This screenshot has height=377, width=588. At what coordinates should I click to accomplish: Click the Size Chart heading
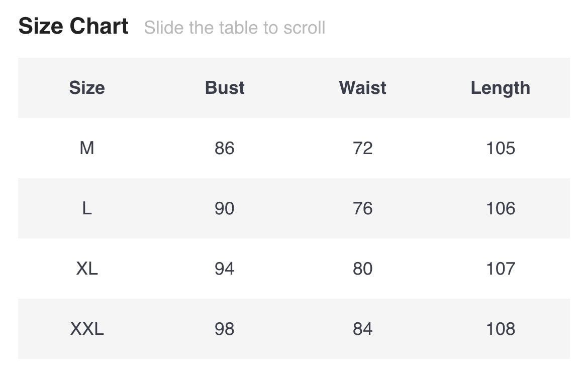(73, 26)
